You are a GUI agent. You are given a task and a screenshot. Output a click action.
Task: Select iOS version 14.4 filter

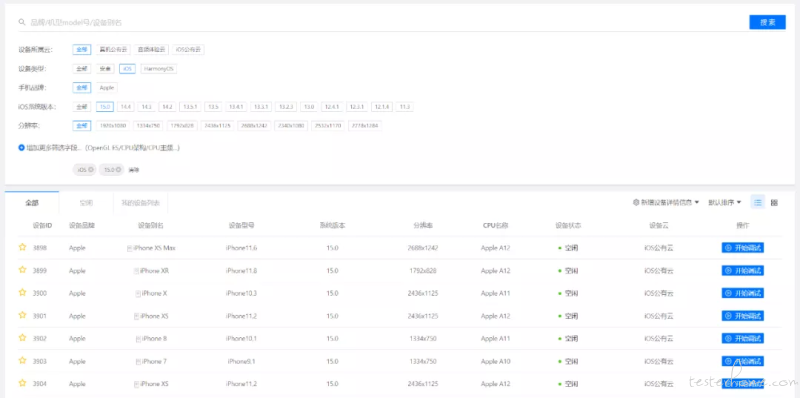(126, 107)
